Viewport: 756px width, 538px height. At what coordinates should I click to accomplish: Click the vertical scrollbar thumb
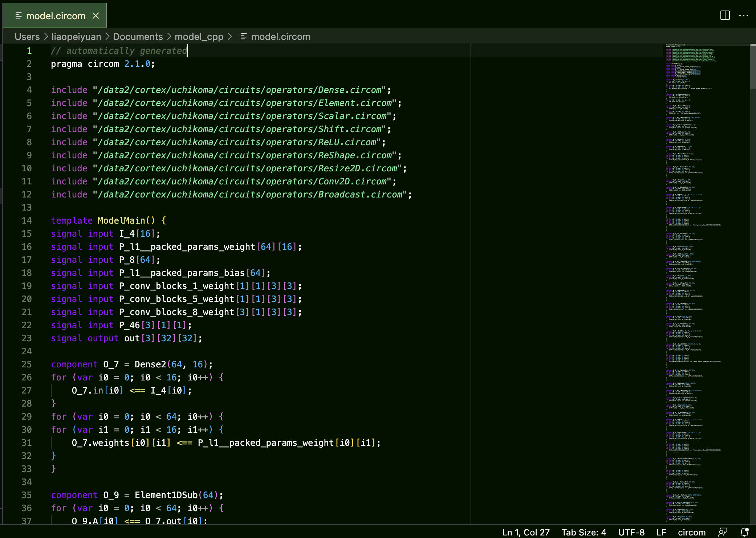point(753,67)
